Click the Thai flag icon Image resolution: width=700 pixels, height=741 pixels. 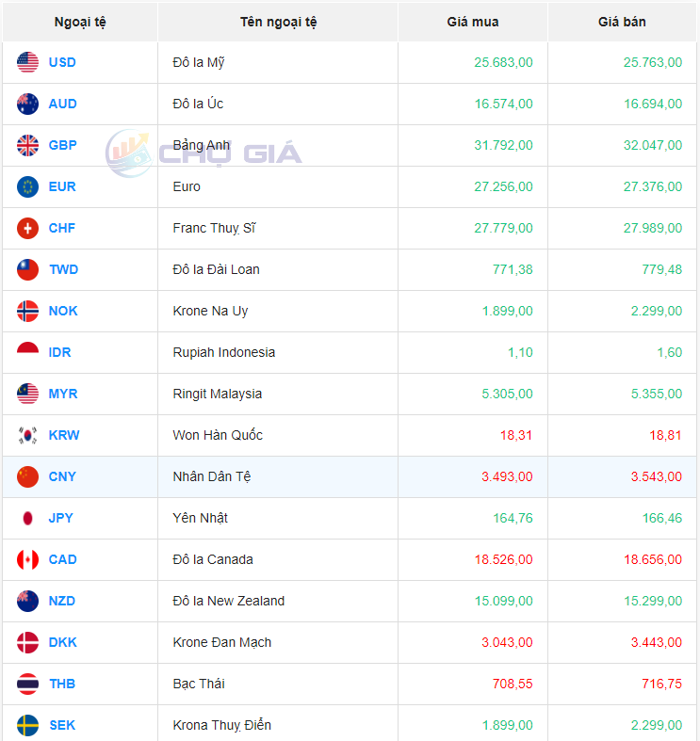(x=27, y=684)
